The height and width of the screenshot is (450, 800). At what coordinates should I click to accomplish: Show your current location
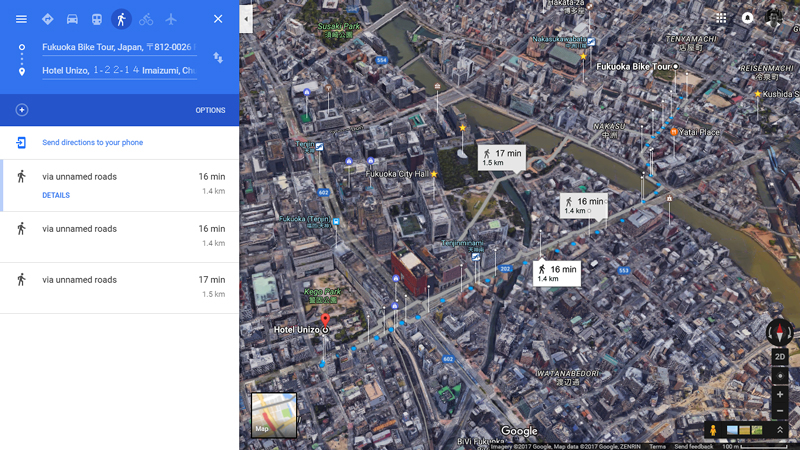[x=780, y=376]
